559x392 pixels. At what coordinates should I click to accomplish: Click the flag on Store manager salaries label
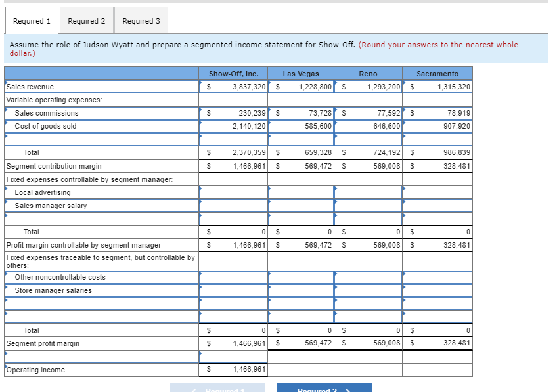(x=5, y=288)
